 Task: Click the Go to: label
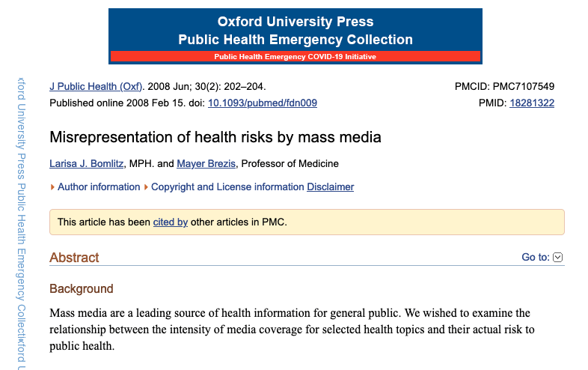[536, 258]
